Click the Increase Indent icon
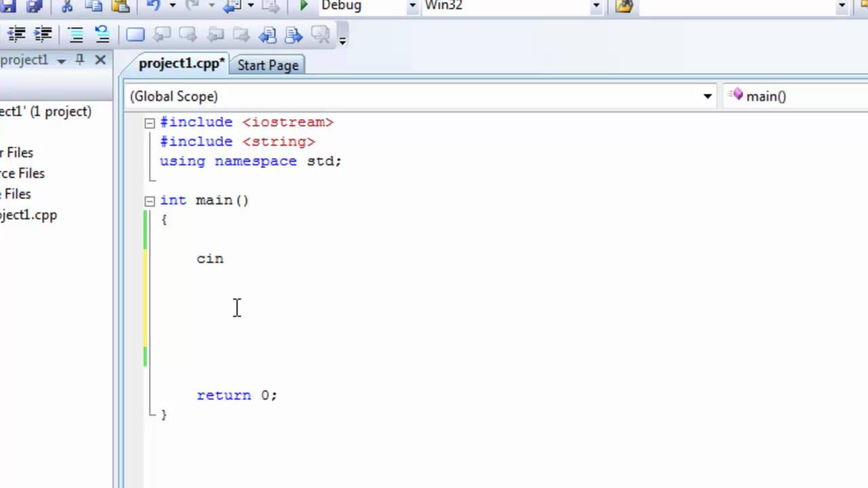 tap(43, 35)
